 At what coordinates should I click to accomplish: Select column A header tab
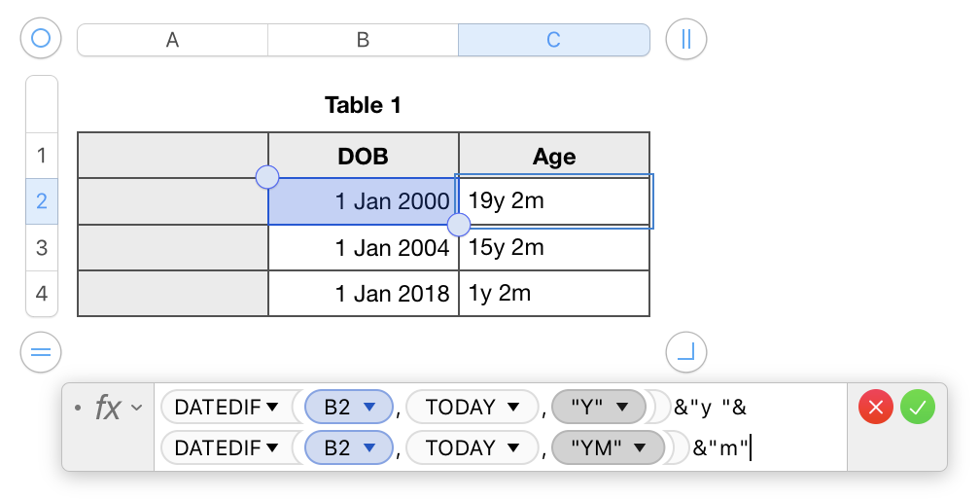(172, 40)
